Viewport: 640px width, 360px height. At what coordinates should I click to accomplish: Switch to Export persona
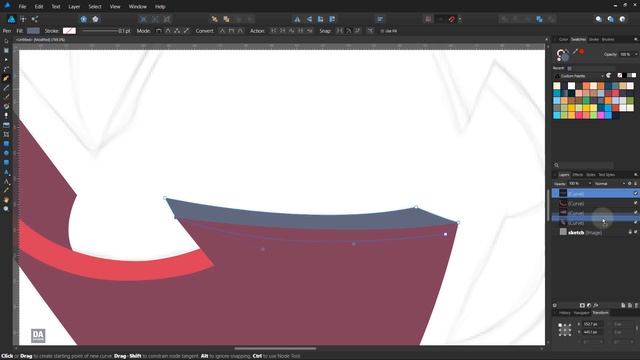pos(35,19)
